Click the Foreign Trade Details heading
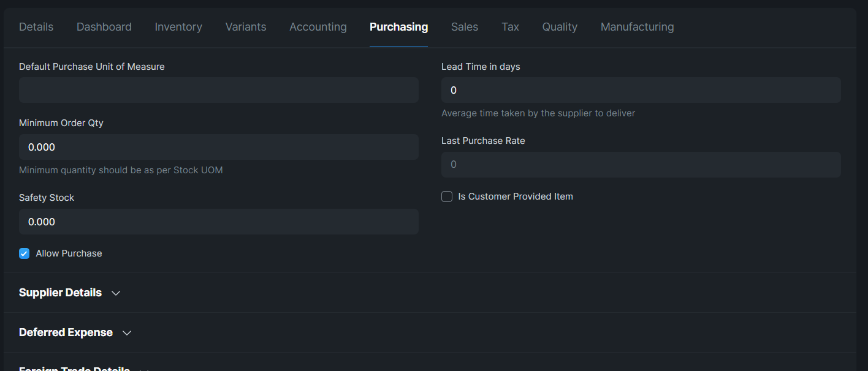The image size is (868, 371). pos(74,369)
